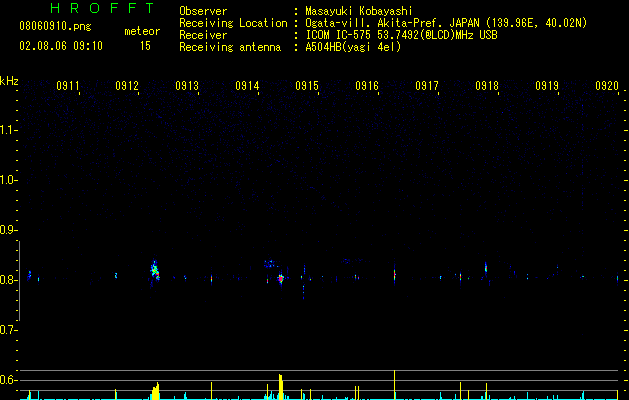
Task: Click the 0919 time marker
Action: point(547,86)
